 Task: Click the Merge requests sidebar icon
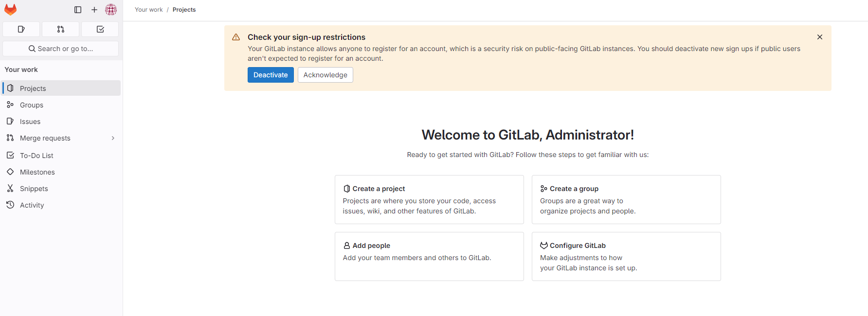(x=10, y=138)
